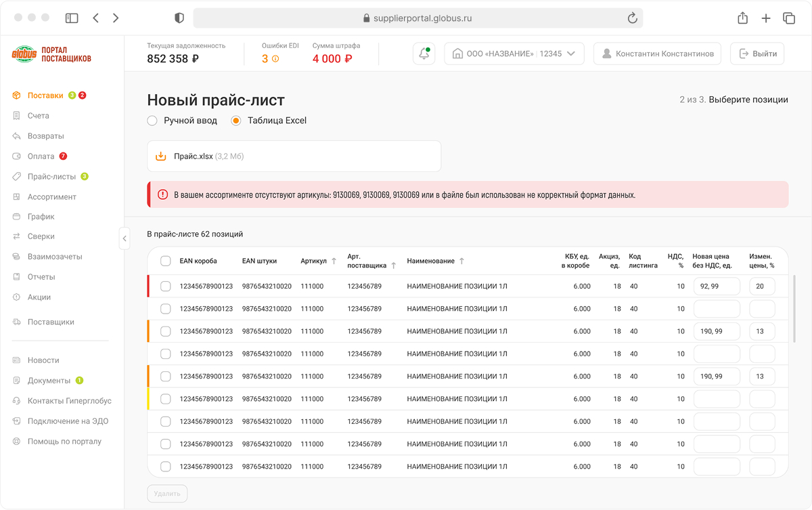Open the notifications bell icon

click(x=424, y=54)
